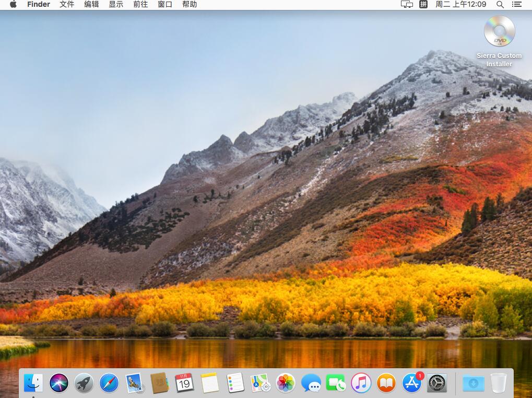Open Notification Center list icon
Viewport: 532px width, 398px height.
click(x=517, y=4)
